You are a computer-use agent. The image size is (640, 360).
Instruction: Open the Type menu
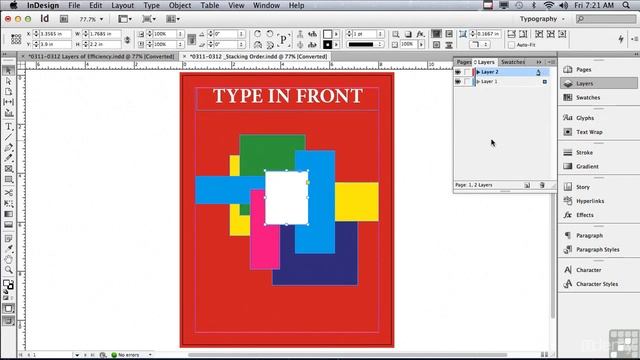tap(151, 5)
